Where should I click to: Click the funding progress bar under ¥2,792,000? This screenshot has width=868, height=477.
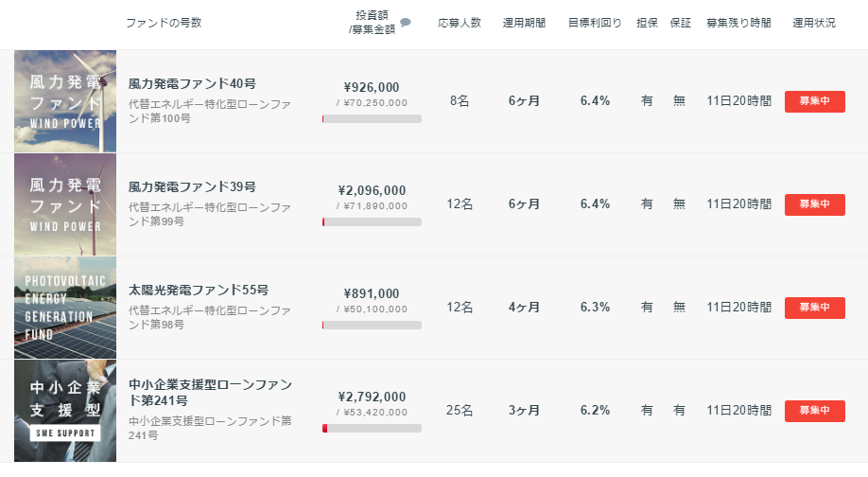pos(372,428)
